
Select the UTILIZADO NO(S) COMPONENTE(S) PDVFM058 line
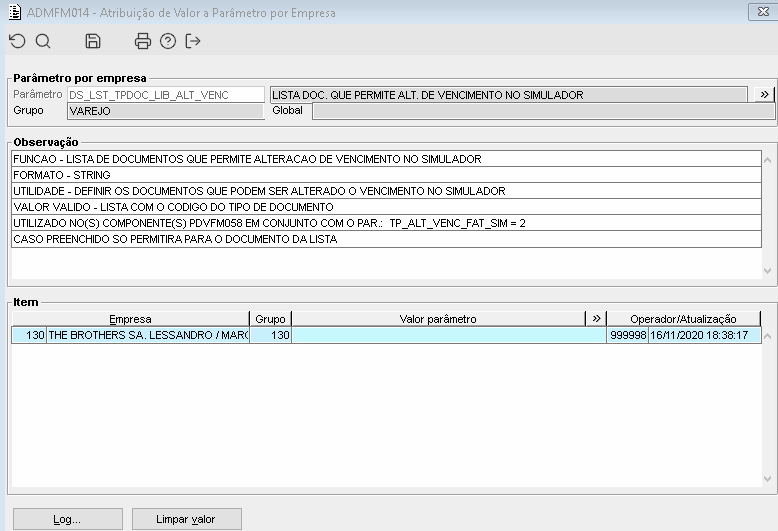click(387, 223)
